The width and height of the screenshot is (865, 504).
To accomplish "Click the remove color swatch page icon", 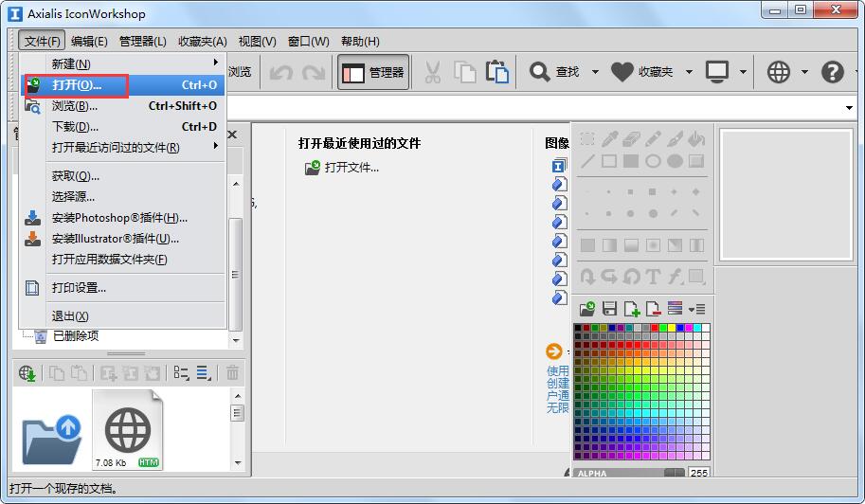I will tap(653, 309).
